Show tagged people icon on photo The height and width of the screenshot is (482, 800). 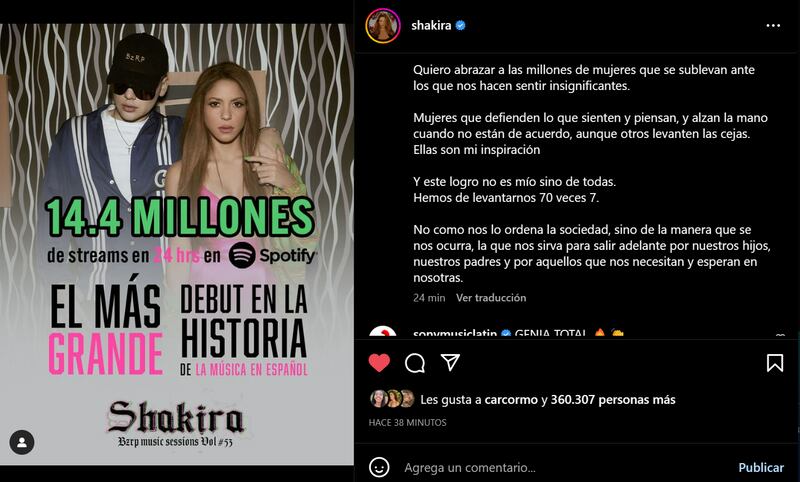[x=22, y=443]
